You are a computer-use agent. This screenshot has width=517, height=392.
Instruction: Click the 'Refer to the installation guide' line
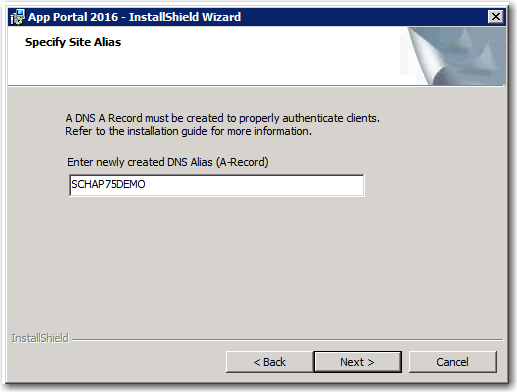coord(188,131)
